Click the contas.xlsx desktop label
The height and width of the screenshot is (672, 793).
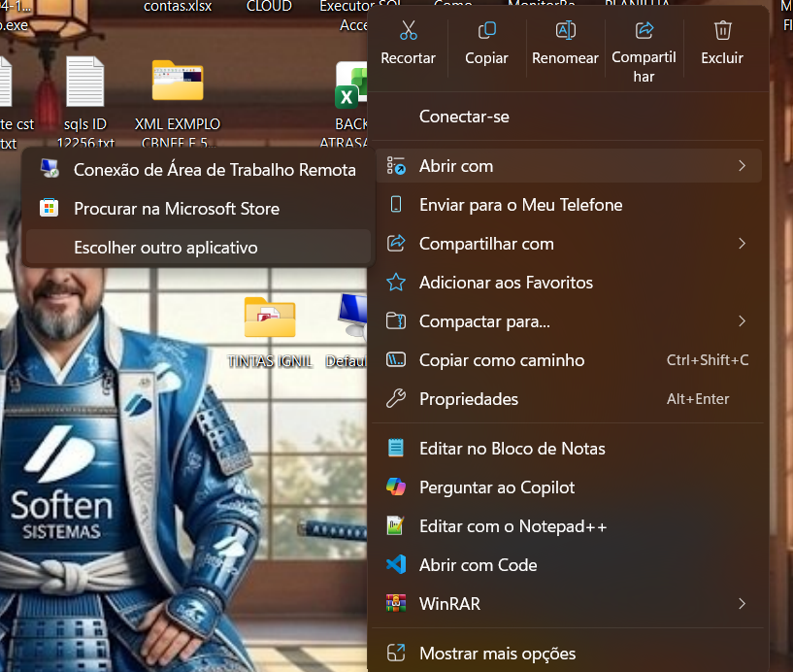pyautogui.click(x=178, y=7)
